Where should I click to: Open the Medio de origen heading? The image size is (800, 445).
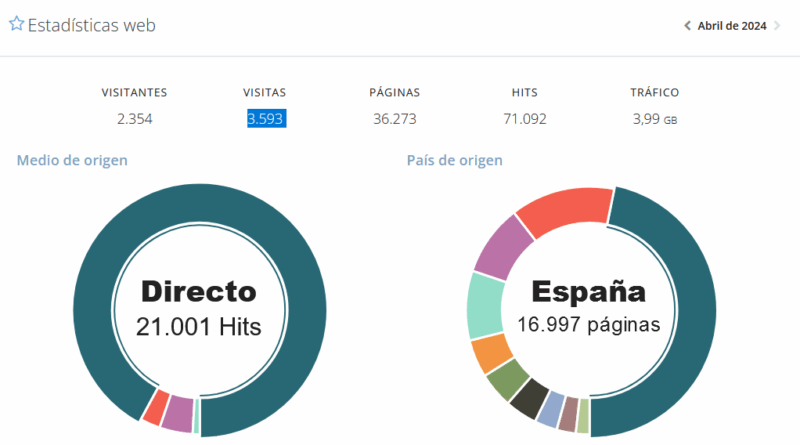(72, 160)
